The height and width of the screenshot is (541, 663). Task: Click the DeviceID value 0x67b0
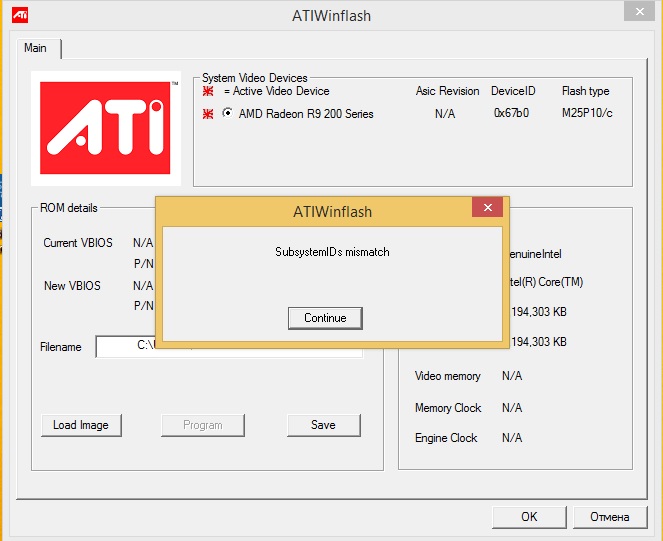click(511, 113)
